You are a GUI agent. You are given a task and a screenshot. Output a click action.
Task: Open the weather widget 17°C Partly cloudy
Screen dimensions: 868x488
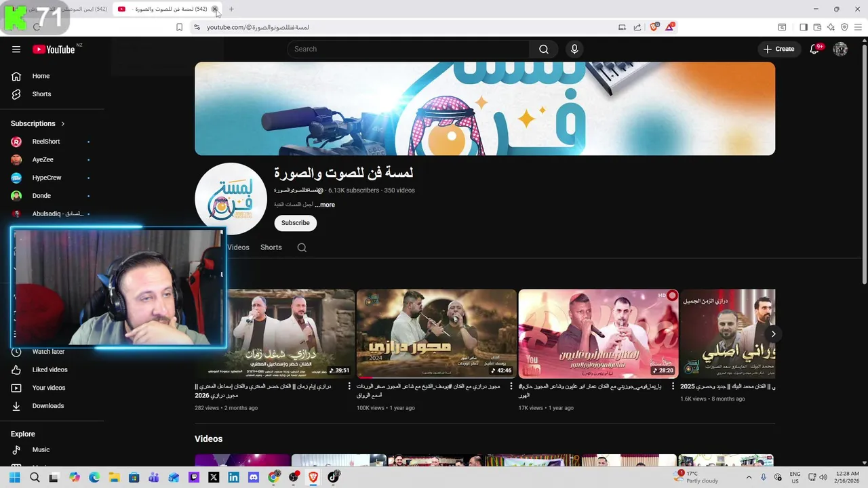click(x=696, y=477)
